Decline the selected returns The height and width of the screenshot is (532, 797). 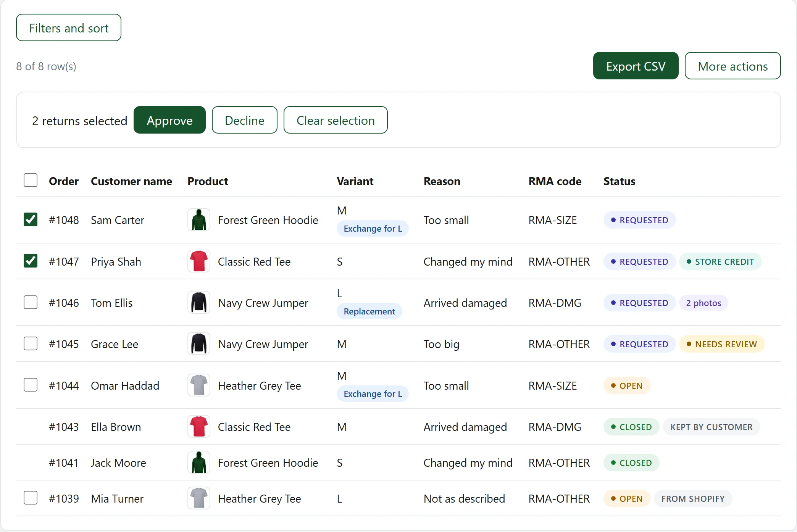point(245,120)
